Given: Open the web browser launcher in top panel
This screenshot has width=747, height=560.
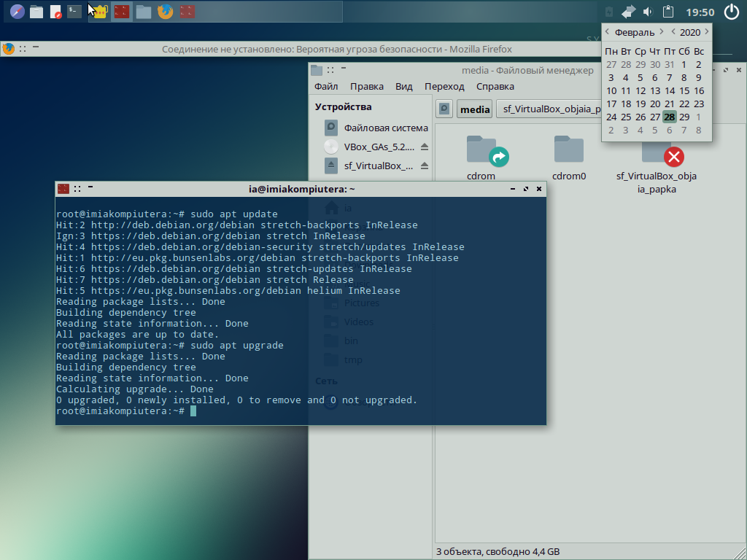Looking at the screenshot, I should point(17,12).
